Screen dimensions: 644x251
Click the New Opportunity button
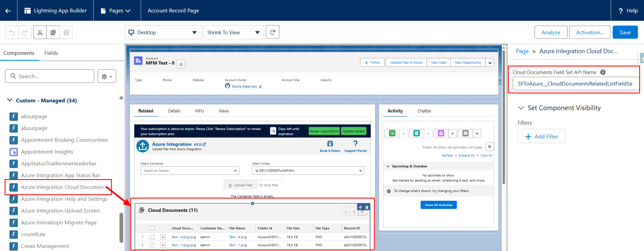click(468, 62)
